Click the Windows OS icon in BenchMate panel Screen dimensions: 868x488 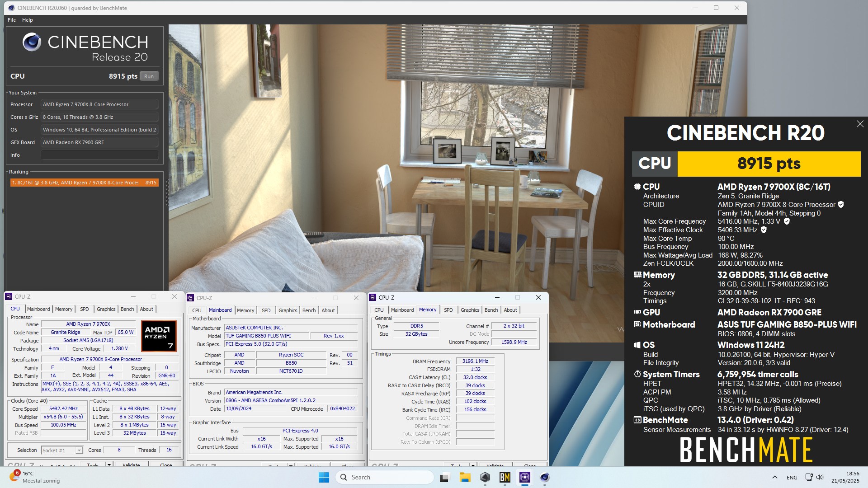pyautogui.click(x=637, y=345)
